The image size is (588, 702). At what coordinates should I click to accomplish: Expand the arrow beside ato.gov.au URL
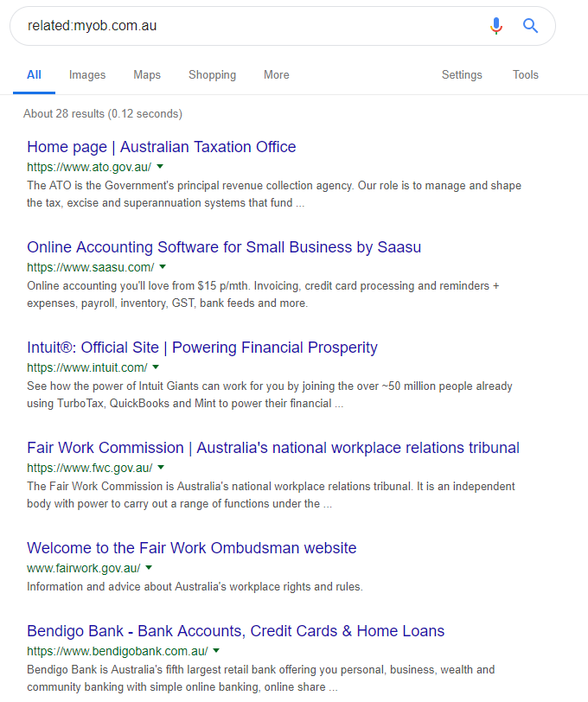pyautogui.click(x=160, y=167)
